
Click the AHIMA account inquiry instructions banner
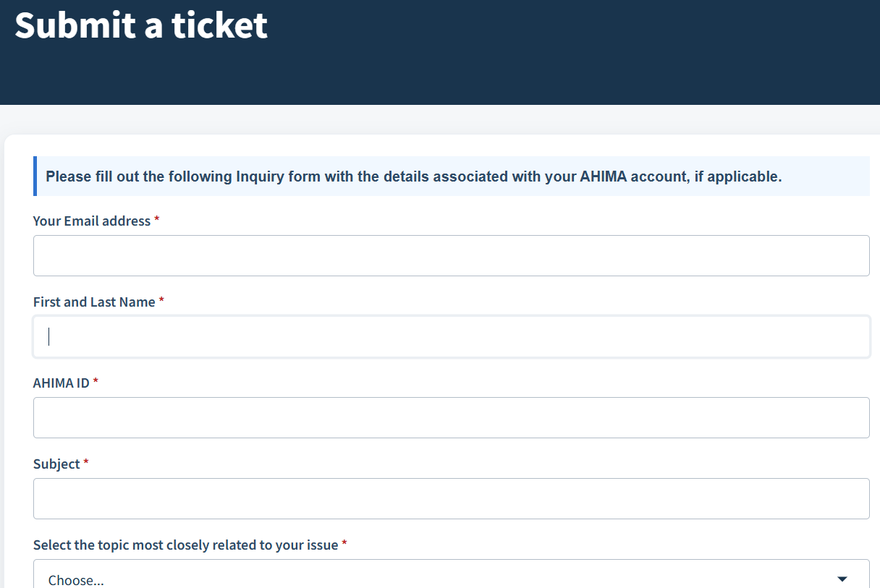pyautogui.click(x=414, y=176)
